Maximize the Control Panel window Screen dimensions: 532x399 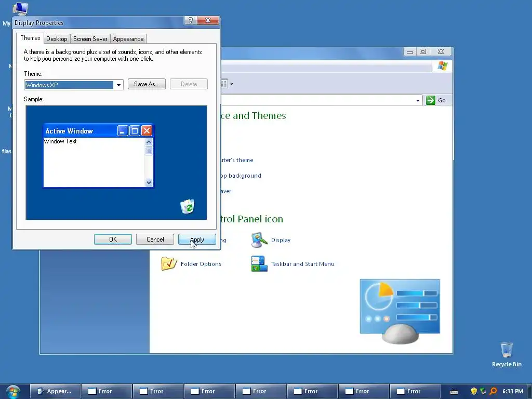point(423,51)
